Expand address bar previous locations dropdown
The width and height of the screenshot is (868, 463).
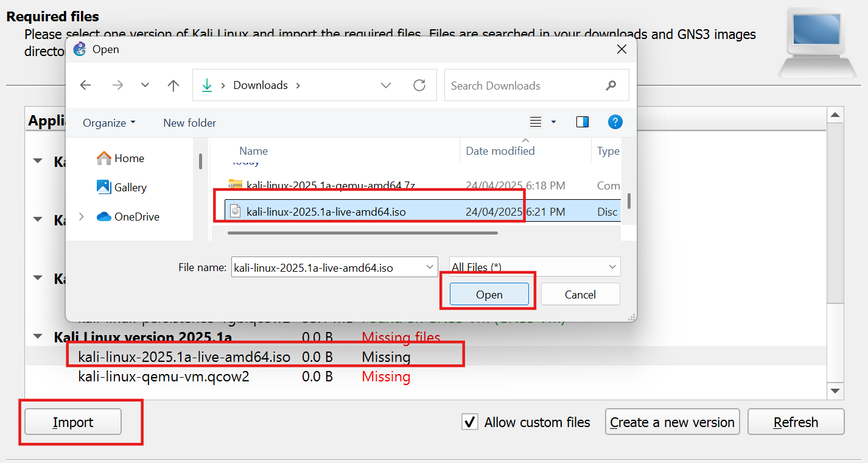point(386,85)
